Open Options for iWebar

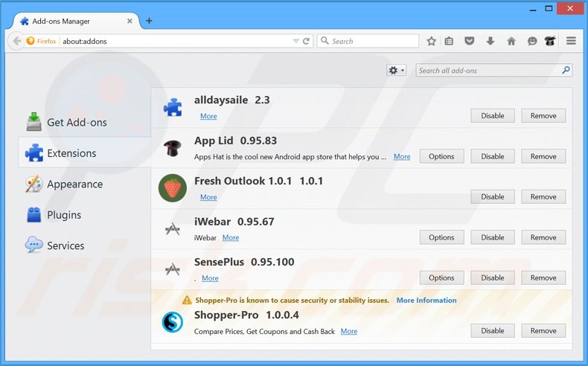pyautogui.click(x=442, y=237)
